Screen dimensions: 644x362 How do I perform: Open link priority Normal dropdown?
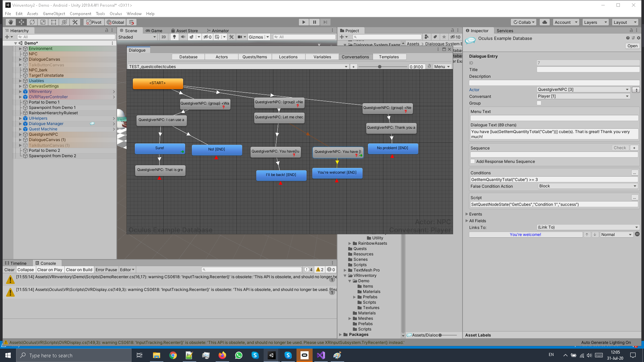[616, 235]
